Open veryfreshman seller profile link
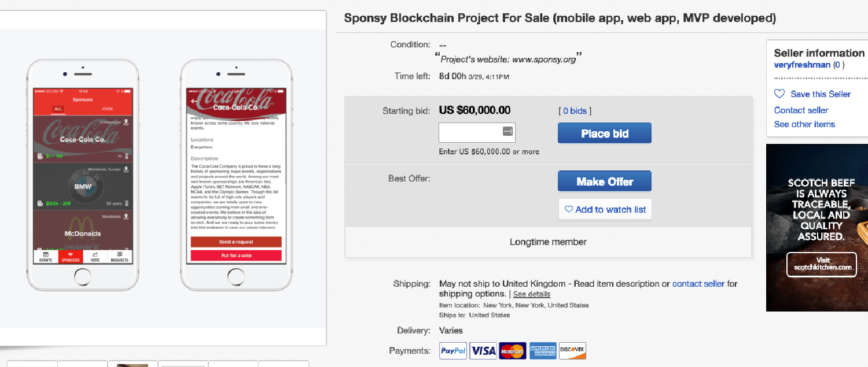The width and height of the screenshot is (868, 367). (802, 65)
